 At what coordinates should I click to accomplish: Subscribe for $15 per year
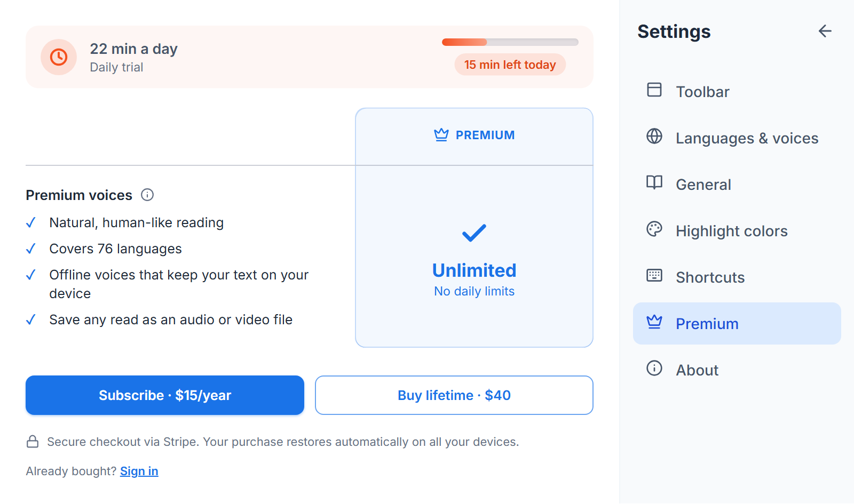tap(165, 395)
